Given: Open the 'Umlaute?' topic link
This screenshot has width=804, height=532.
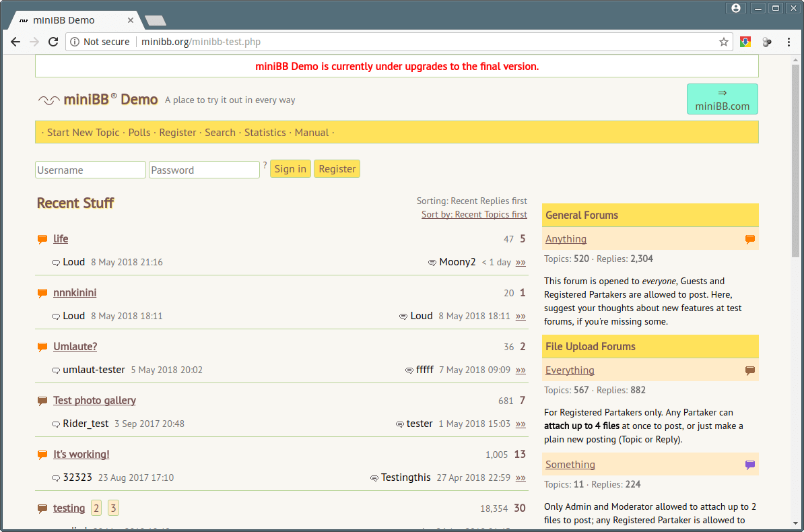Looking at the screenshot, I should (x=75, y=347).
